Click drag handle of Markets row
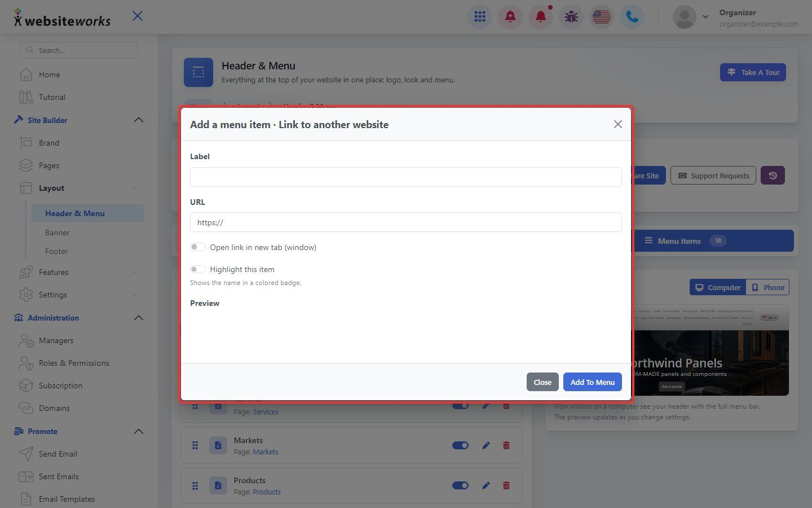 tap(195, 445)
